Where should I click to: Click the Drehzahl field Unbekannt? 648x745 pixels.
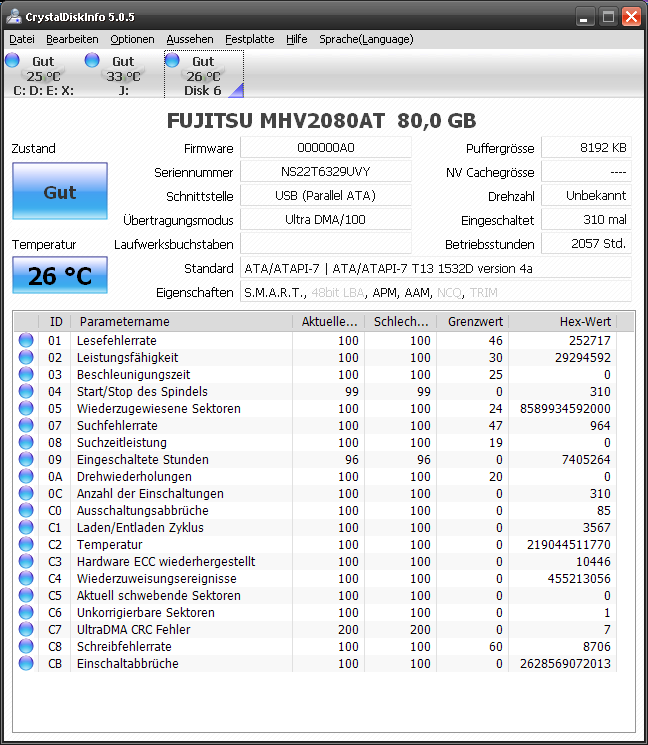pos(586,195)
